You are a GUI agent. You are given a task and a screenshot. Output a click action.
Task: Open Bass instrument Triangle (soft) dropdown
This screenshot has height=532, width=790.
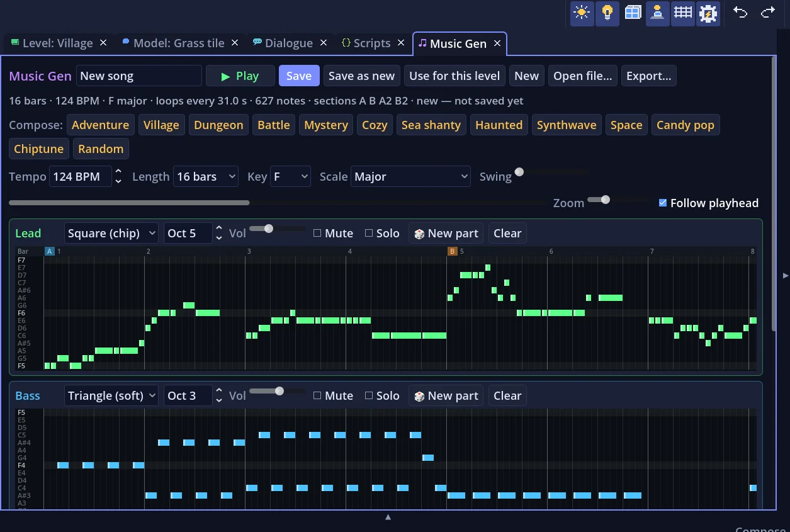coord(111,395)
